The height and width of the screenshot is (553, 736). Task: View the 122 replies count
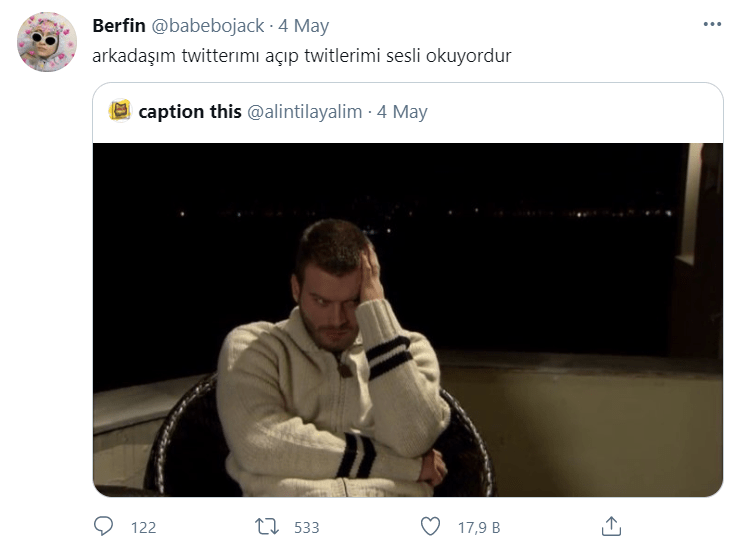[143, 528]
